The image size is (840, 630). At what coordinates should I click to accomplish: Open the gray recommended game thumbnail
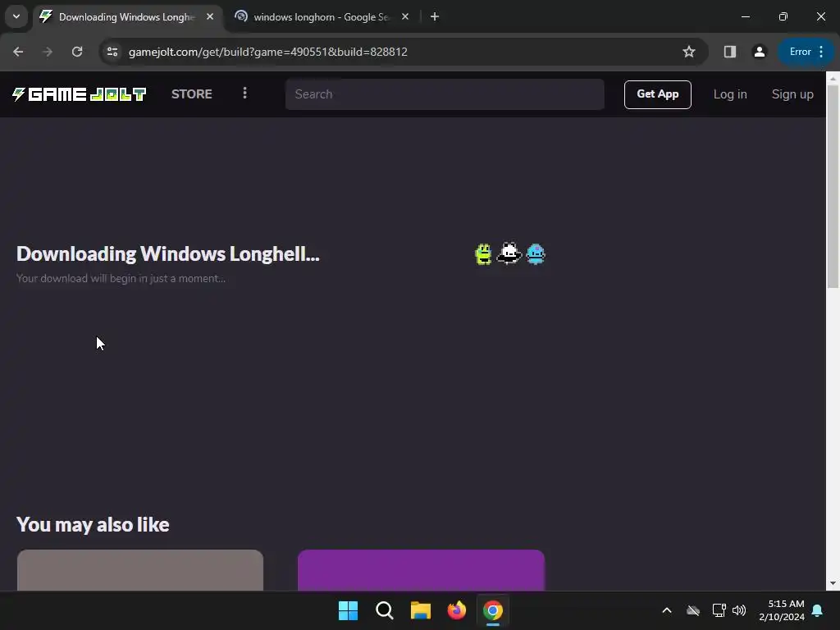[140, 570]
